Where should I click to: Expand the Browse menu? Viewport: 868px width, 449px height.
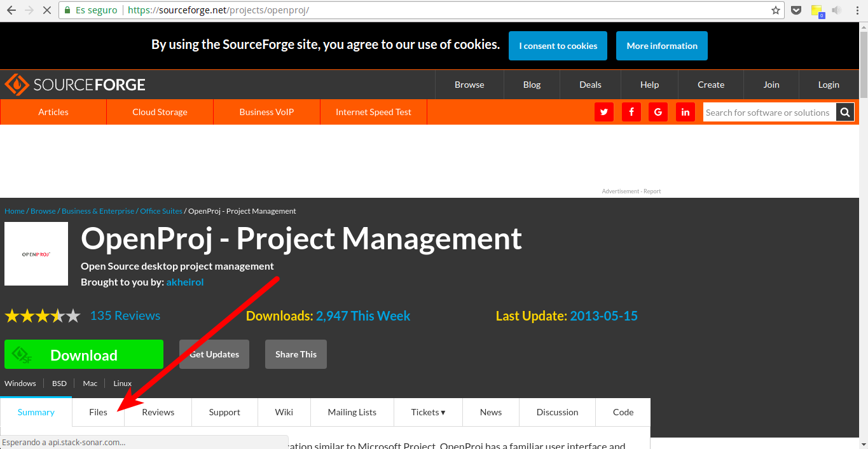469,84
